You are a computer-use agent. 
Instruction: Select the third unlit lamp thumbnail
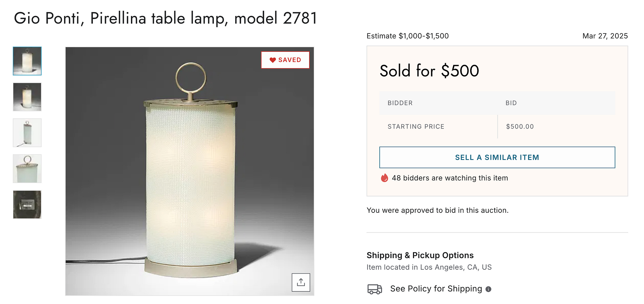(x=27, y=133)
